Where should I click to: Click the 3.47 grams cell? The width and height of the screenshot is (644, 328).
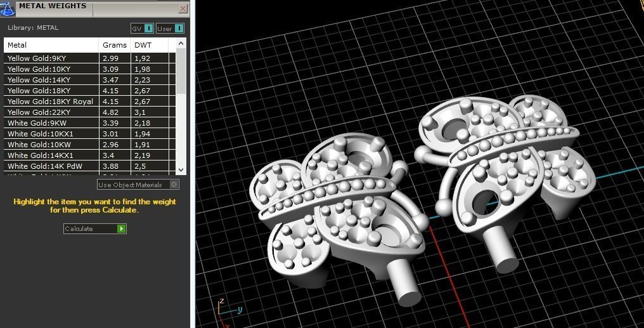[115, 80]
